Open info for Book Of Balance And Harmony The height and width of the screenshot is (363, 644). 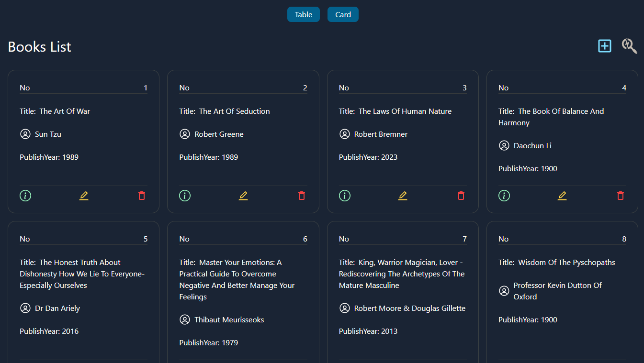(x=504, y=196)
